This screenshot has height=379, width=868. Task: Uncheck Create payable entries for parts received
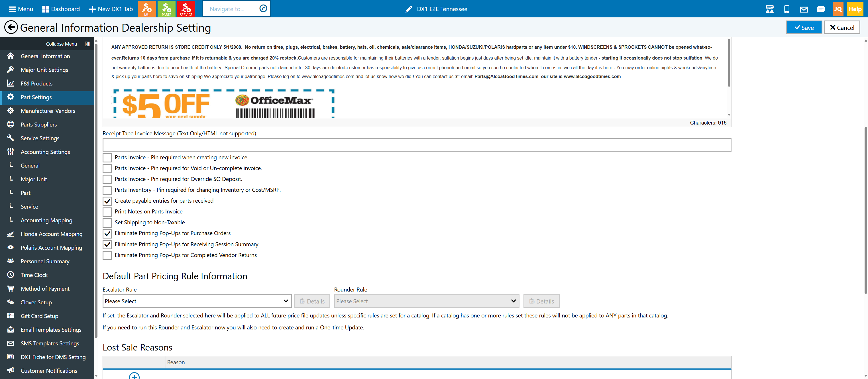point(107,201)
